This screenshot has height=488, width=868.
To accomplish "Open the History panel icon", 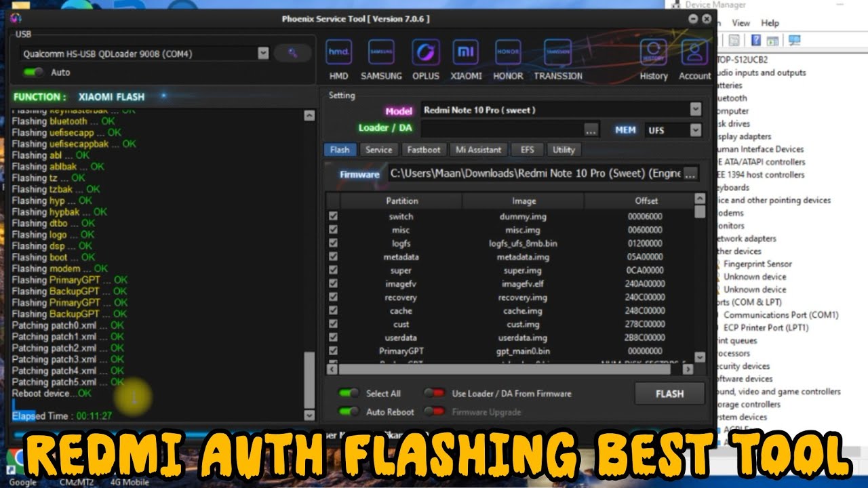I will [654, 52].
